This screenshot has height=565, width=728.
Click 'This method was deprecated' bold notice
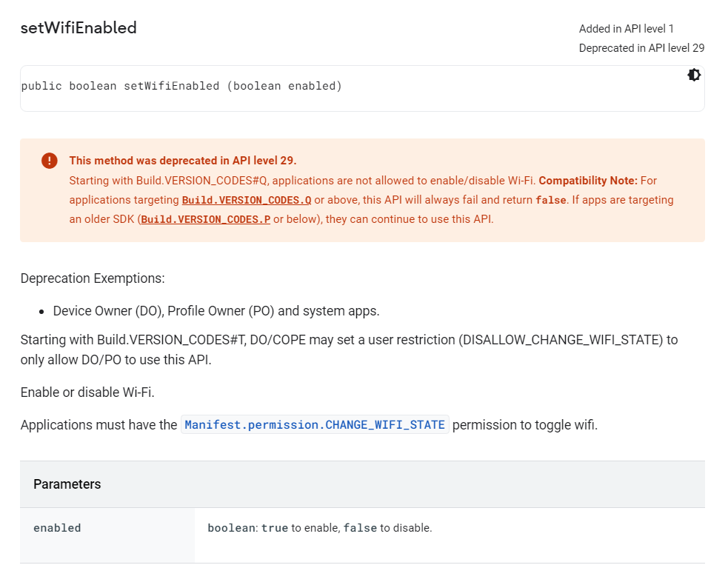(183, 161)
